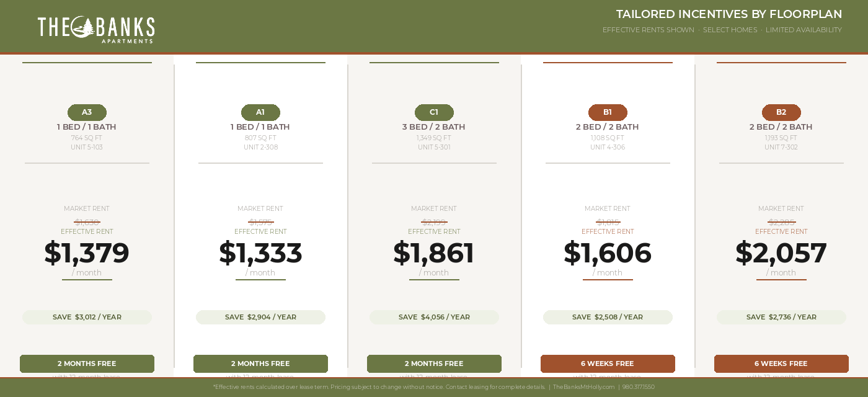Click Save $2,736 / Year pill
The image size is (868, 397).
click(x=781, y=317)
